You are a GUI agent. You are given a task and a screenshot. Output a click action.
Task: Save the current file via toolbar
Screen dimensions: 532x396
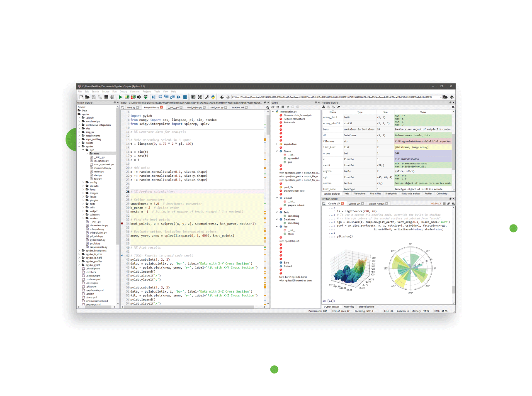[x=94, y=97]
